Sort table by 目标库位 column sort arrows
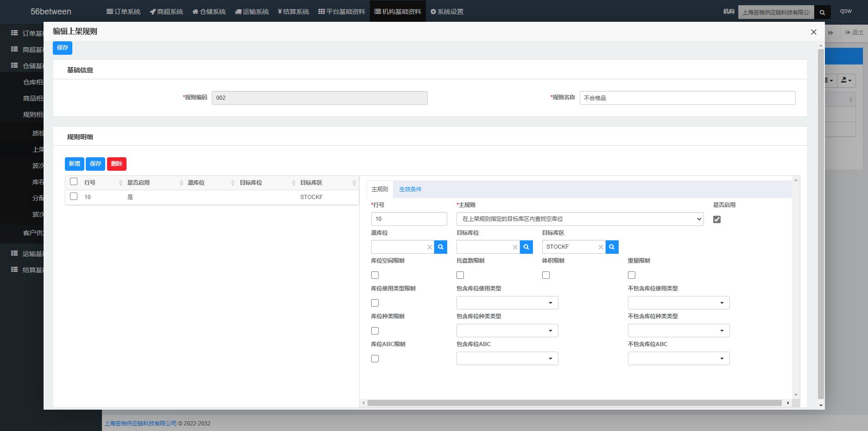This screenshot has width=868, height=431. click(293, 183)
